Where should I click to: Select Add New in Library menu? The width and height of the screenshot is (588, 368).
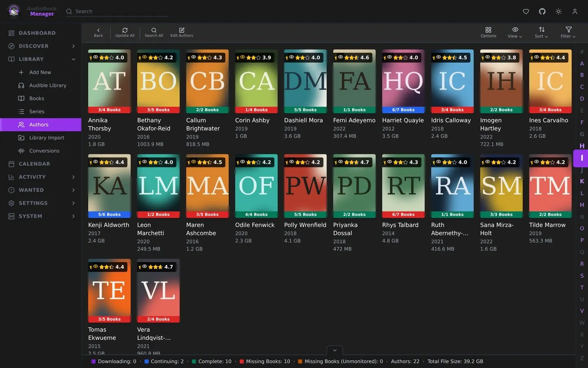tap(40, 72)
